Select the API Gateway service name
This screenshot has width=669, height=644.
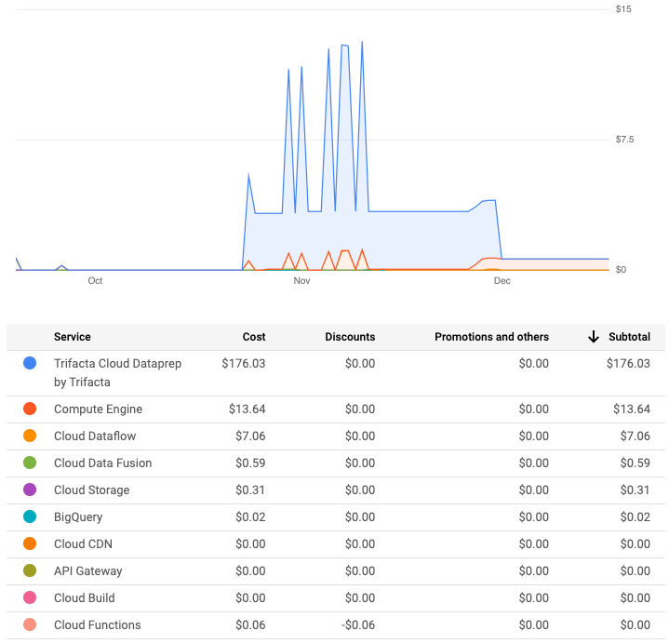(x=87, y=571)
